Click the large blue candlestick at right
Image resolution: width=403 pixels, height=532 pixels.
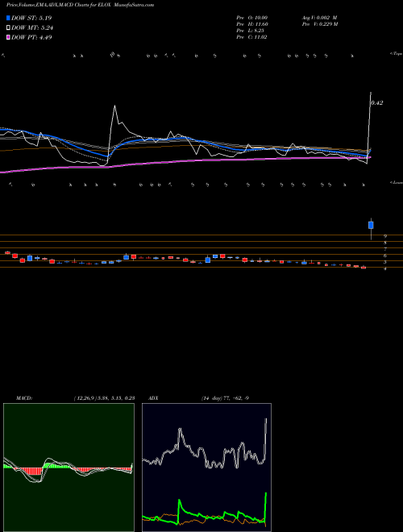(x=371, y=225)
